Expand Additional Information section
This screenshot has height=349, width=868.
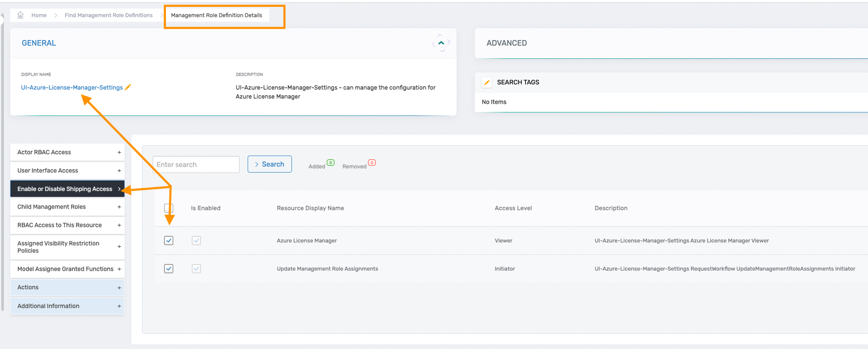(67, 306)
